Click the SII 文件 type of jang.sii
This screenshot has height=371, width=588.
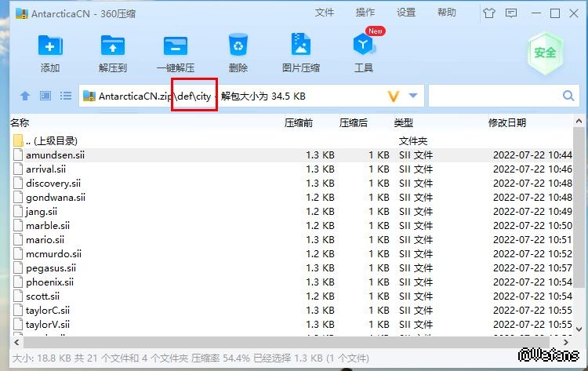[416, 212]
